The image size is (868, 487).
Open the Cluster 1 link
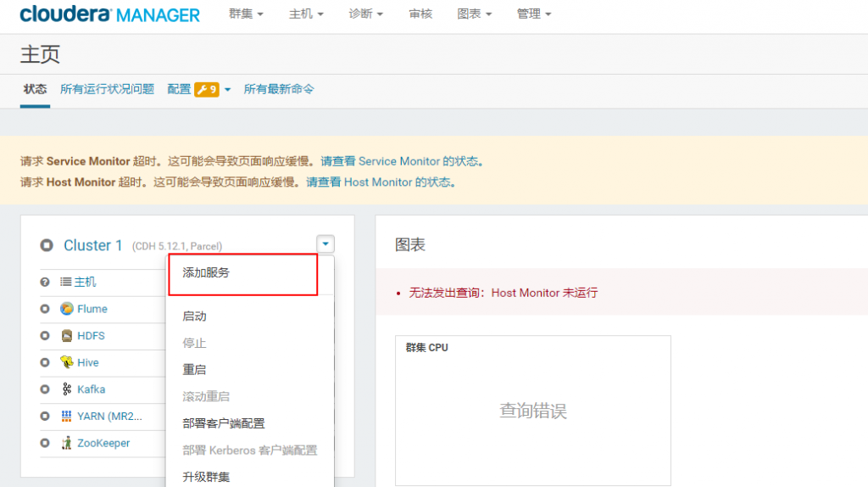pyautogui.click(x=93, y=245)
